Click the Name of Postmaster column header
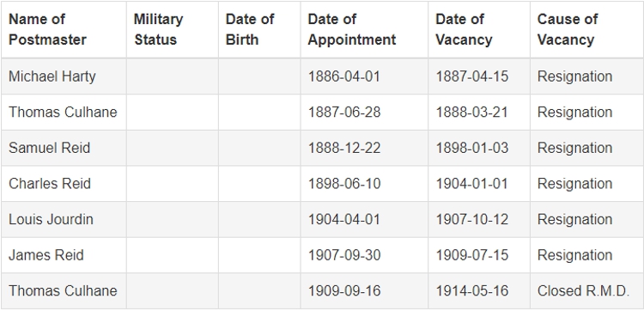This screenshot has height=311, width=644. 64,29
